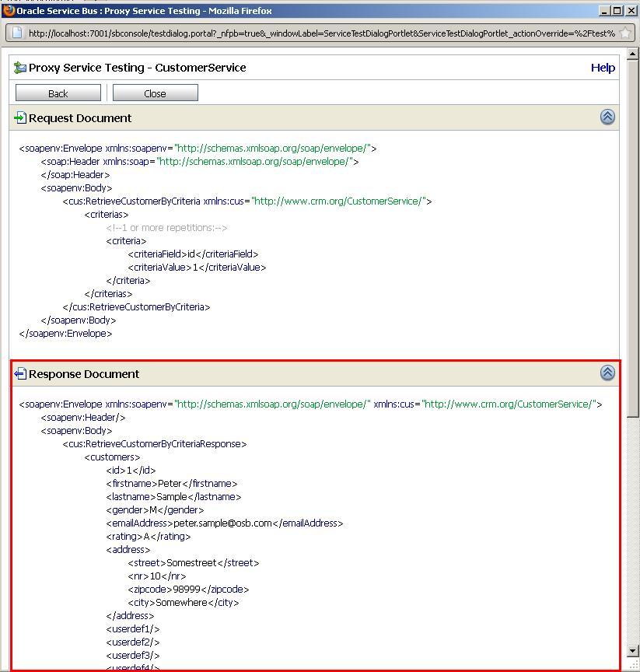
Task: Click the soap:Header xmlns line in request
Action: (x=200, y=162)
